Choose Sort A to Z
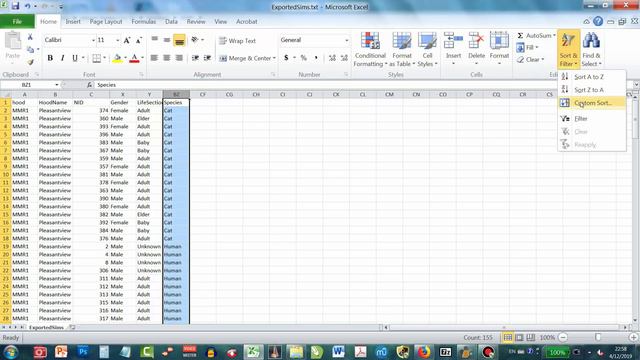The width and height of the screenshot is (640, 360). click(592, 77)
